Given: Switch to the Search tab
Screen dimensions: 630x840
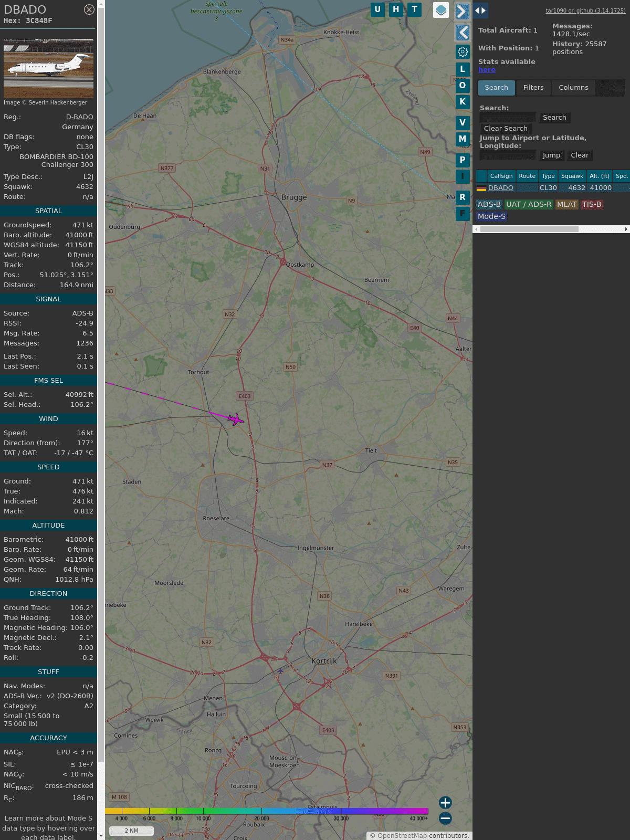Looking at the screenshot, I should pos(496,88).
